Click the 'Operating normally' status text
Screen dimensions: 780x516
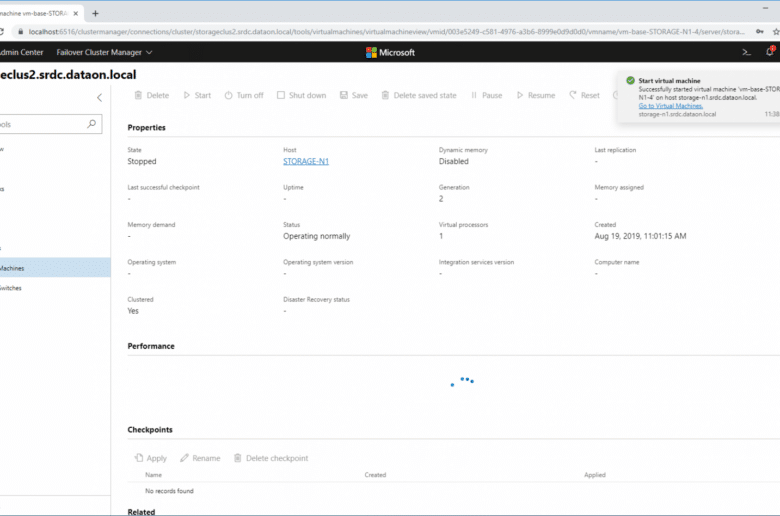[316, 236]
